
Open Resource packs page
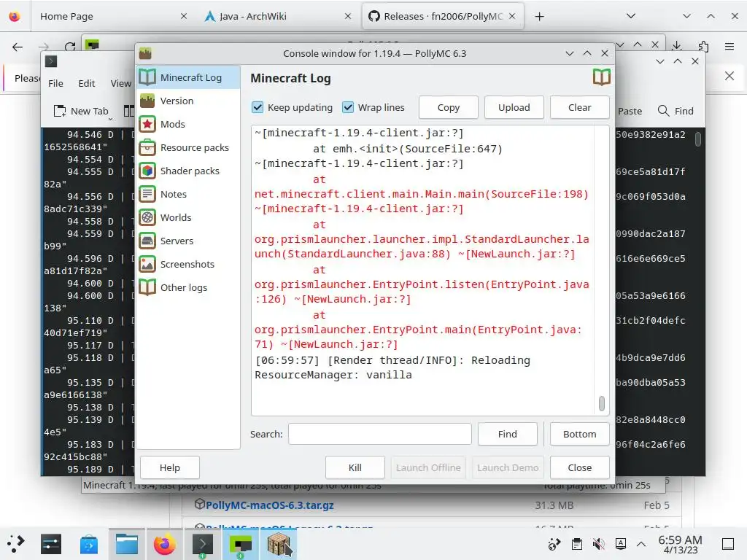click(188, 147)
